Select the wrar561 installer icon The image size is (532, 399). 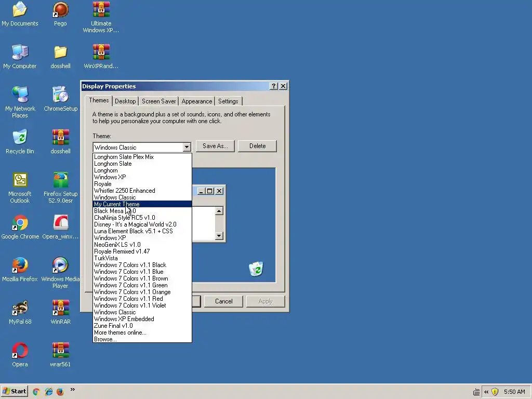(x=60, y=355)
